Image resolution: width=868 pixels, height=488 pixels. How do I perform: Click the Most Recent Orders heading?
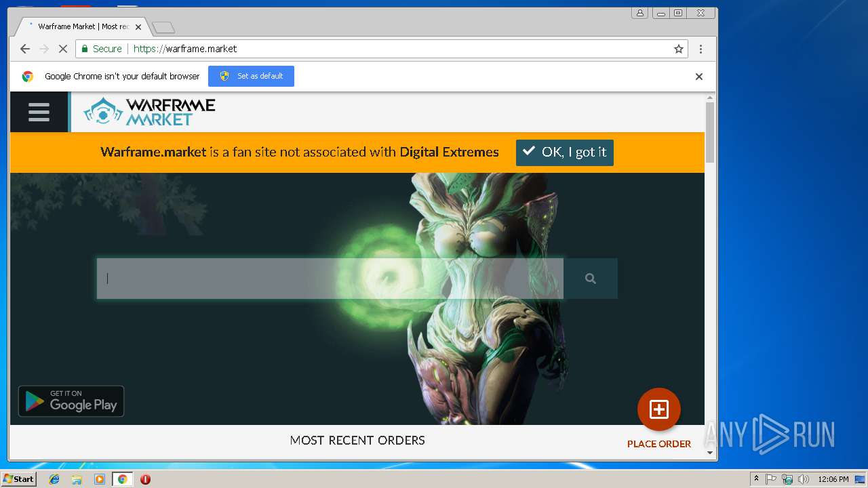point(357,441)
